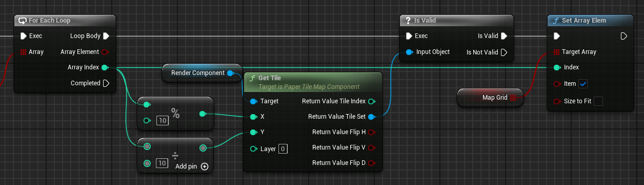Click the divide node's value field showing 10

tap(162, 163)
